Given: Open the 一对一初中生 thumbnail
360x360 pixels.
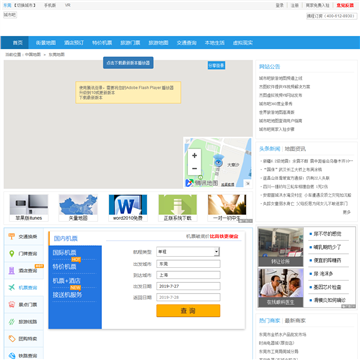Looking at the screenshot, I should click(x=227, y=208).
